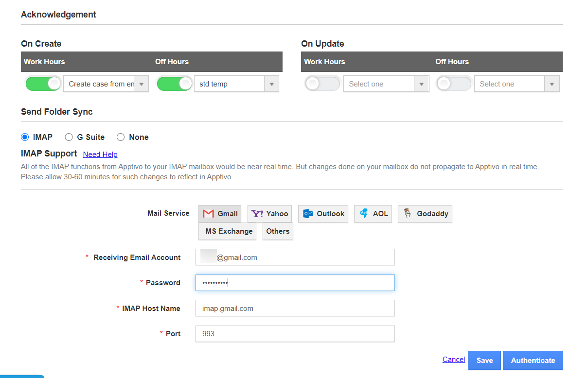
Task: Disable On Create Work Hours toggle
Action: point(43,84)
